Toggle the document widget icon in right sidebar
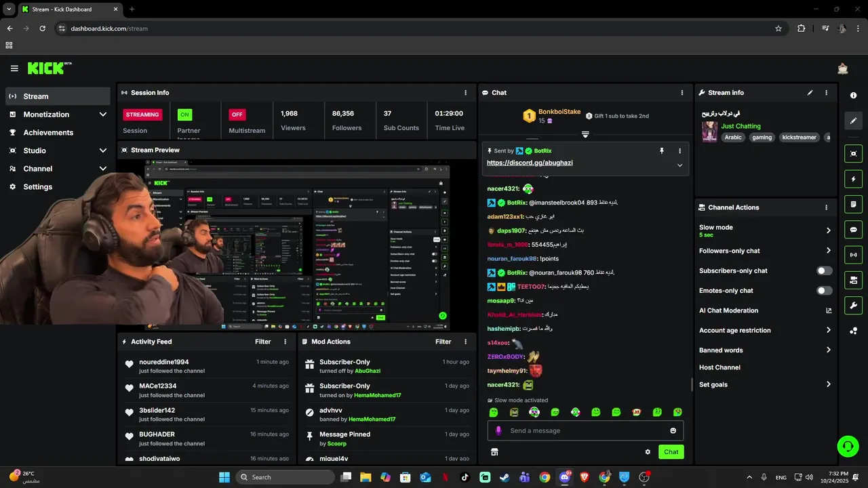 click(854, 204)
